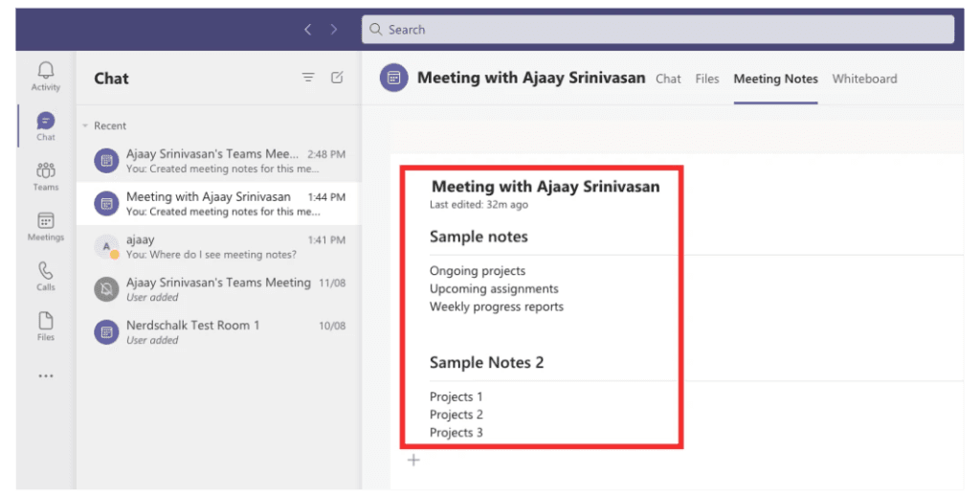
Task: Switch to the Files tab
Action: coord(707,79)
